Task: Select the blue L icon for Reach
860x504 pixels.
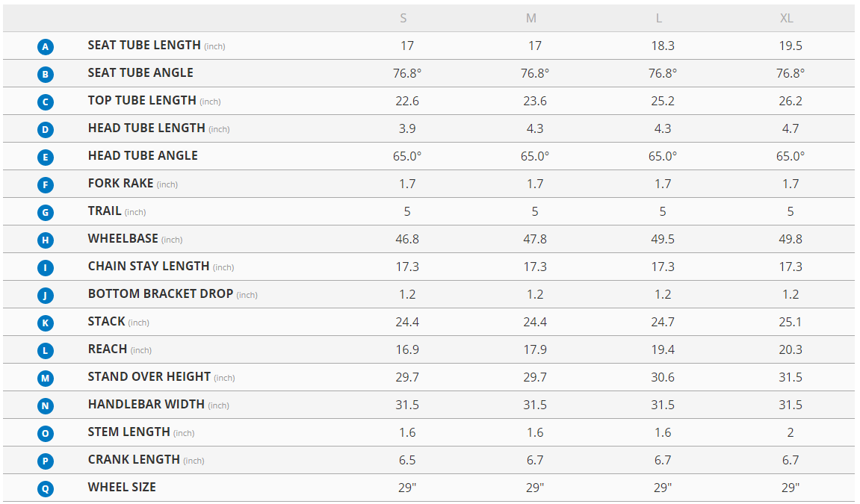Action: [x=46, y=350]
